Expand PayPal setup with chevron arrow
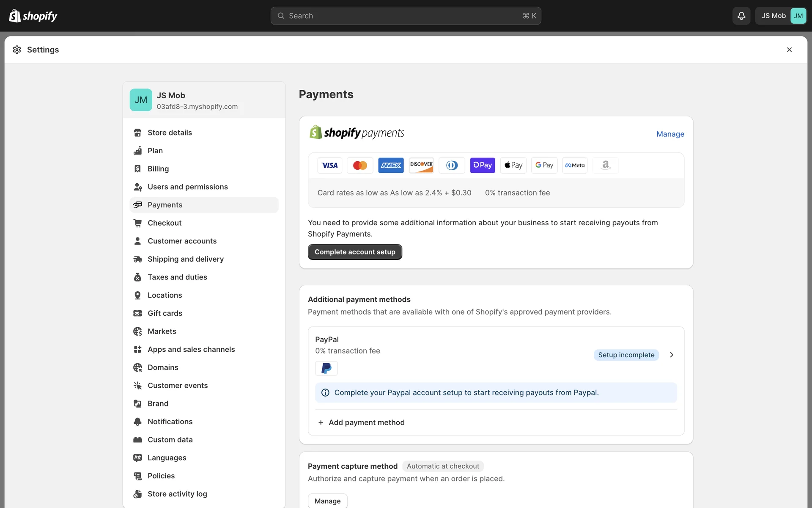Screen dimensions: 812x508 (x=671, y=355)
